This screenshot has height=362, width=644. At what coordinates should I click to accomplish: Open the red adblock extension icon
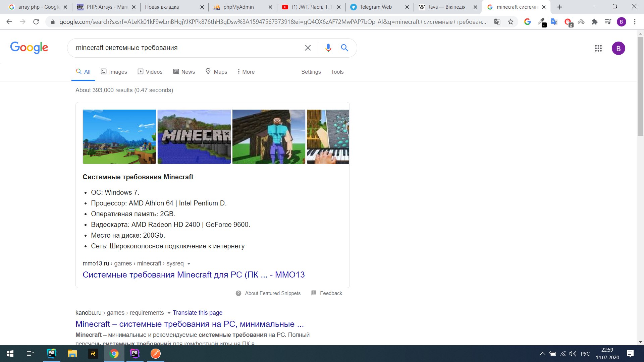point(568,22)
